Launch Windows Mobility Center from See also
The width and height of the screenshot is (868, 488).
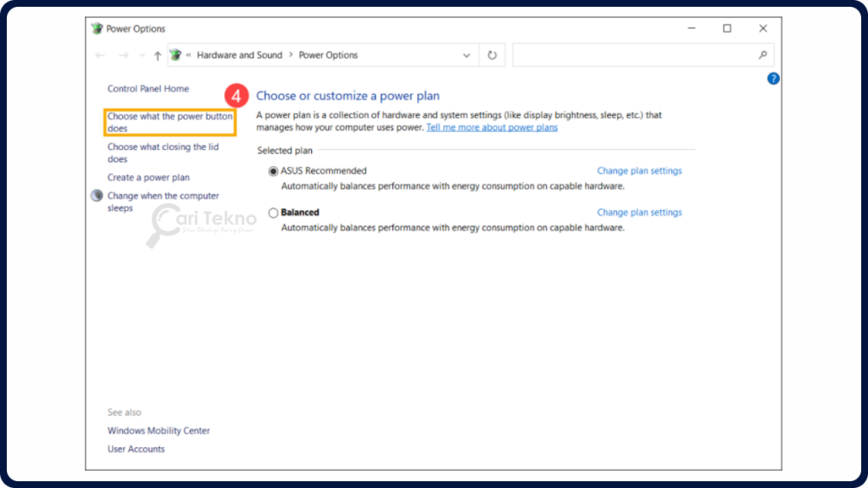tap(158, 430)
